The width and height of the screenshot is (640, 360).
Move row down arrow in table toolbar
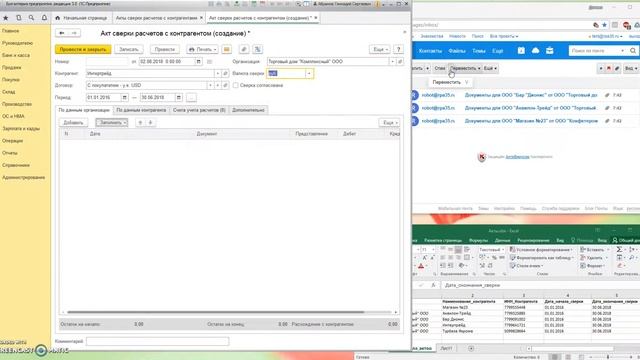(150, 122)
